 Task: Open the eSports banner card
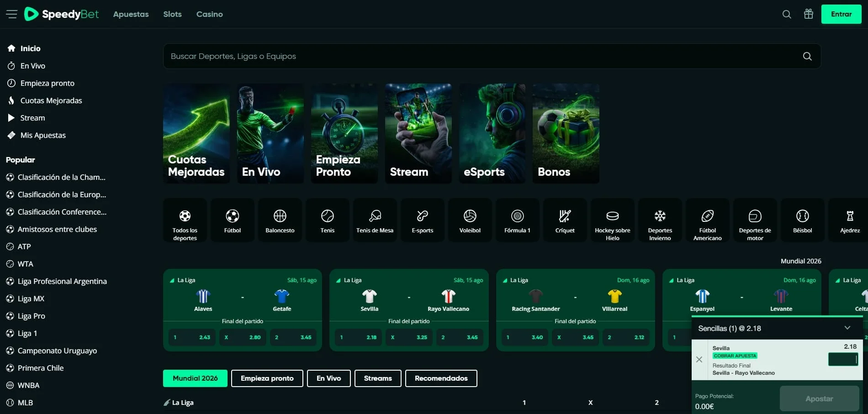click(x=492, y=133)
